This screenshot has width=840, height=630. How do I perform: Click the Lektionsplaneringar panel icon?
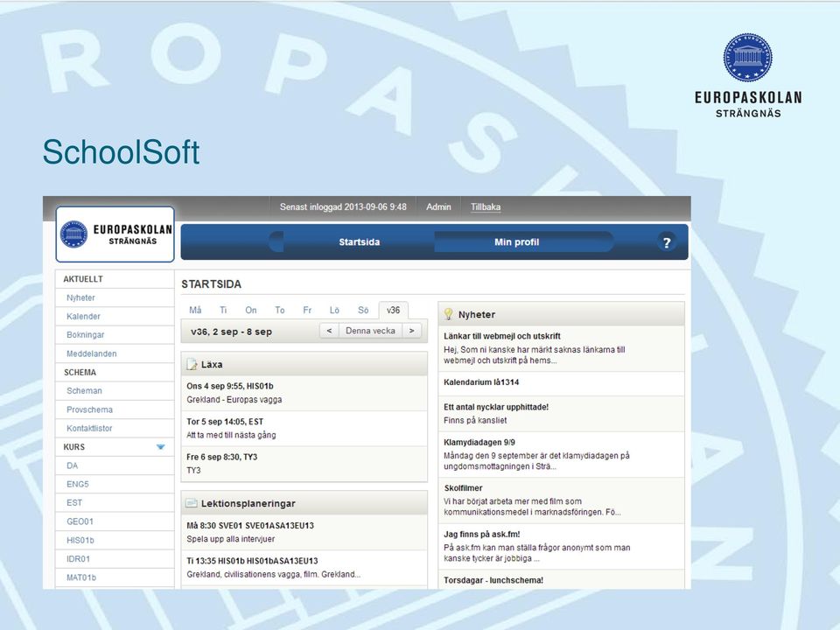point(192,504)
